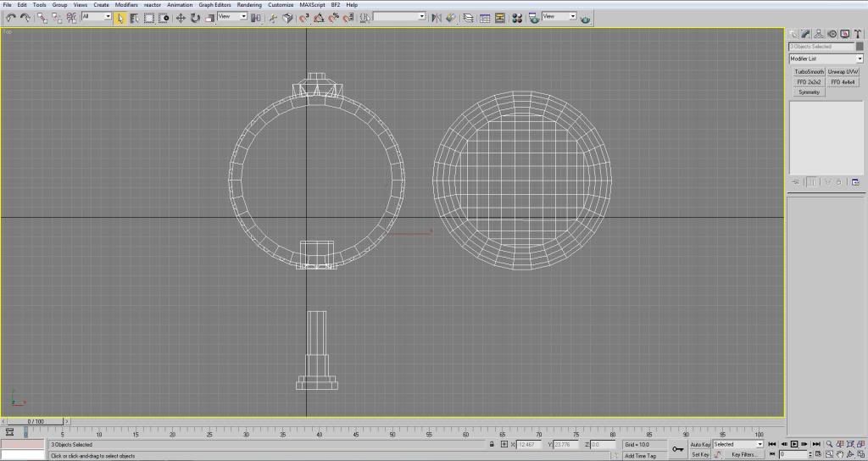This screenshot has height=461, width=868.
Task: Select the Select Object arrow tool
Action: tap(120, 18)
